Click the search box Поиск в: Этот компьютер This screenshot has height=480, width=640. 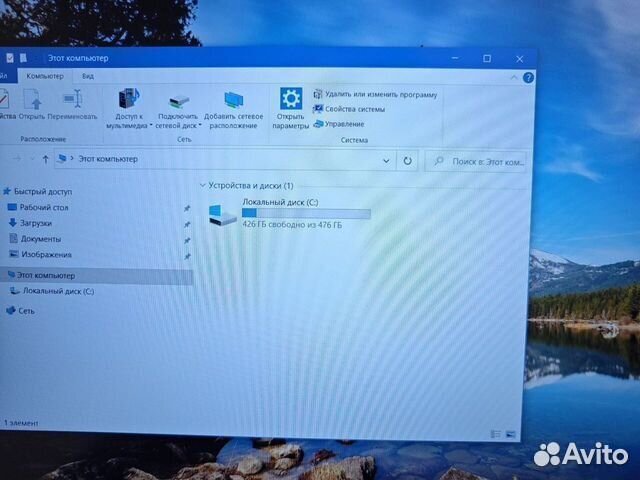point(476,162)
